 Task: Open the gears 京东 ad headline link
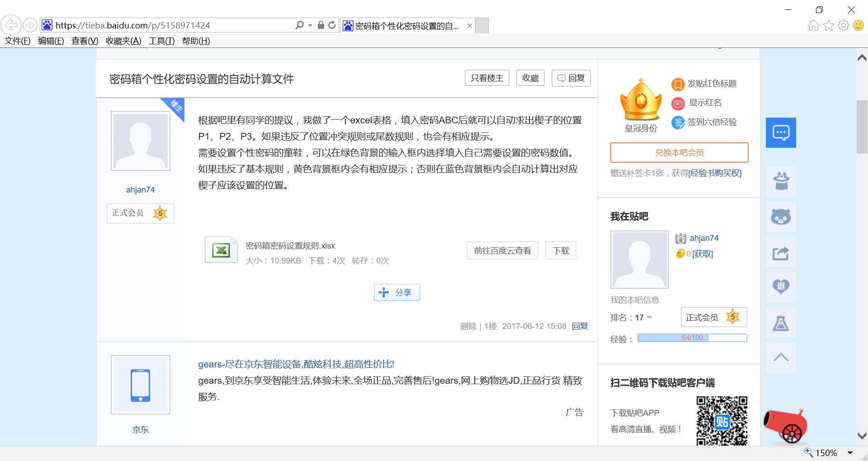296,364
